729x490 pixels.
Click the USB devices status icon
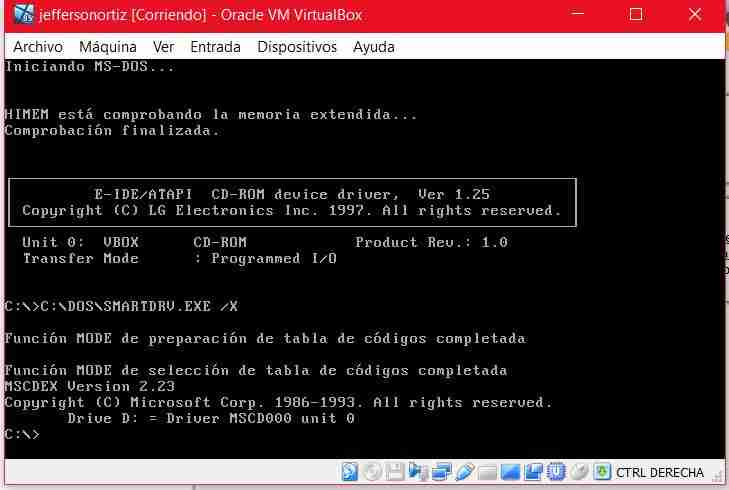(x=465, y=472)
